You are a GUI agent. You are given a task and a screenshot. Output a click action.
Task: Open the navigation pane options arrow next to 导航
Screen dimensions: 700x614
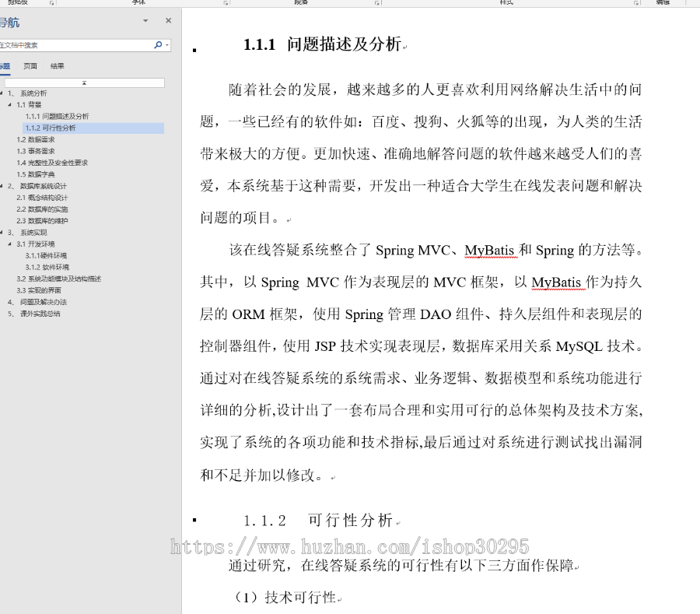click(x=145, y=22)
